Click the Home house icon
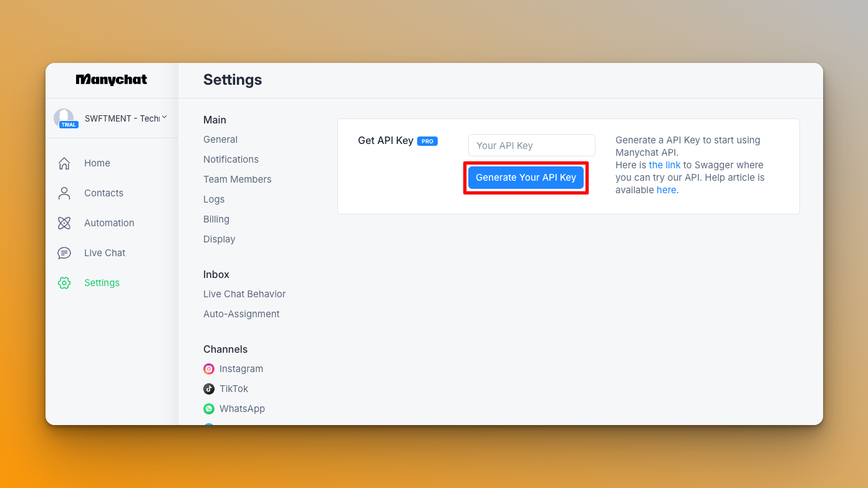Viewport: 868px width, 488px height. point(64,163)
